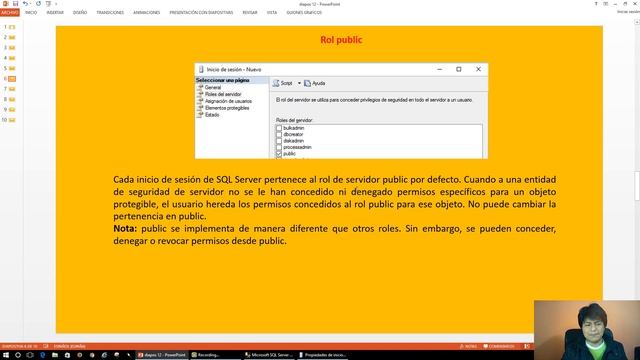Switch to the INICIO ribbon tab
The image size is (640, 360).
coord(31,13)
